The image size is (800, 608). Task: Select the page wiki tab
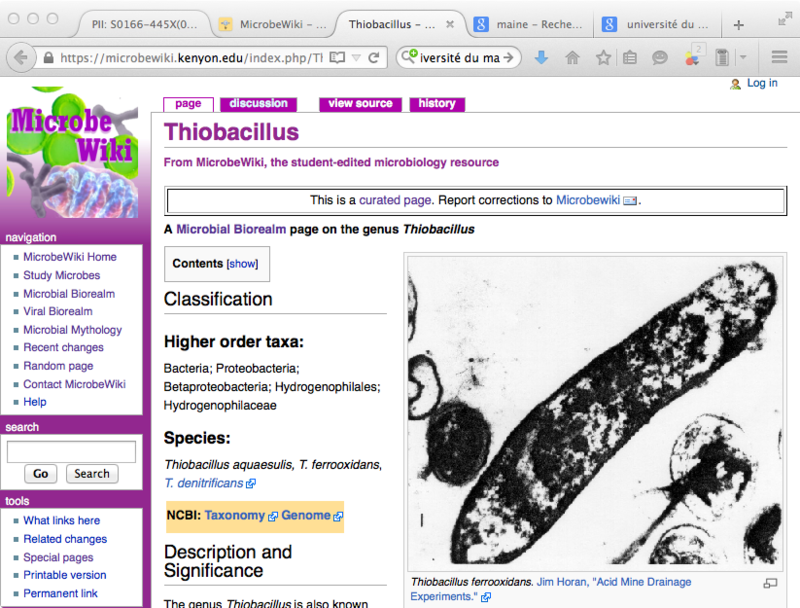[188, 104]
